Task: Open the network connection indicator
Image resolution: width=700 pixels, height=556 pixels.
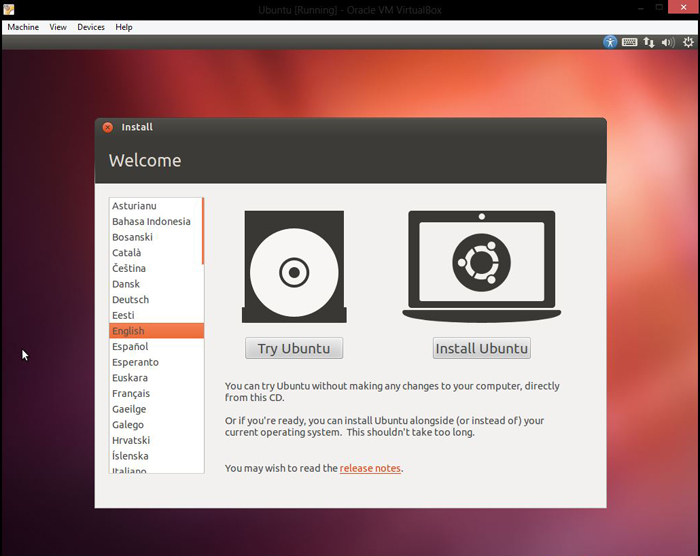Action: 649,42
